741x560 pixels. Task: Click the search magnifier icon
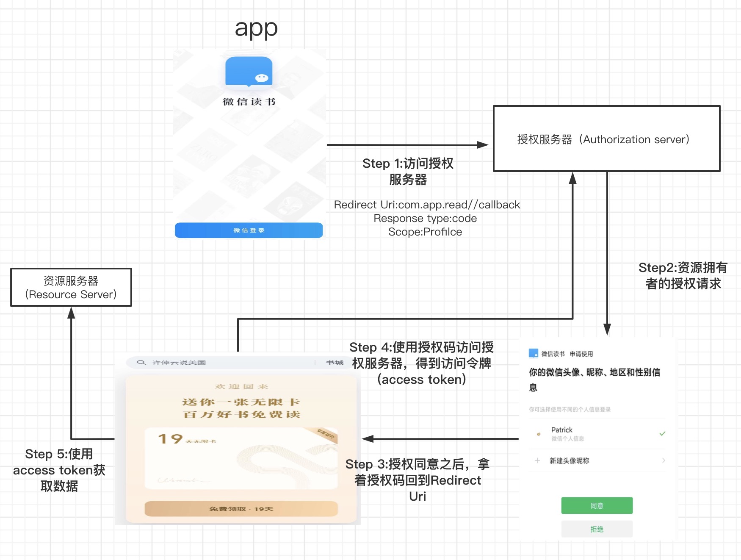point(141,363)
